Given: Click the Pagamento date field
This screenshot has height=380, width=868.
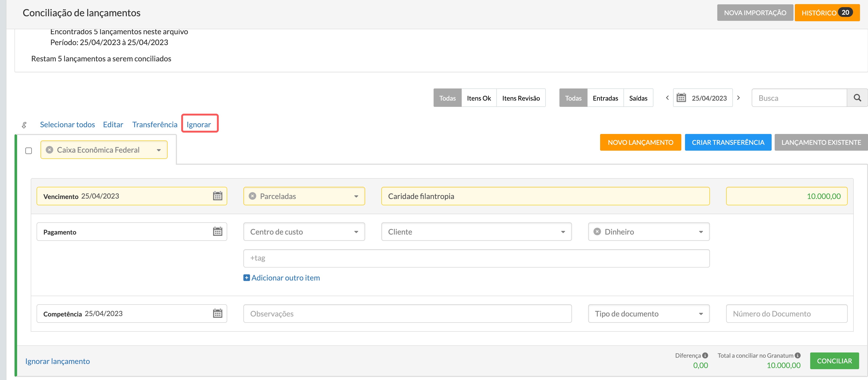Looking at the screenshot, I should click(132, 232).
